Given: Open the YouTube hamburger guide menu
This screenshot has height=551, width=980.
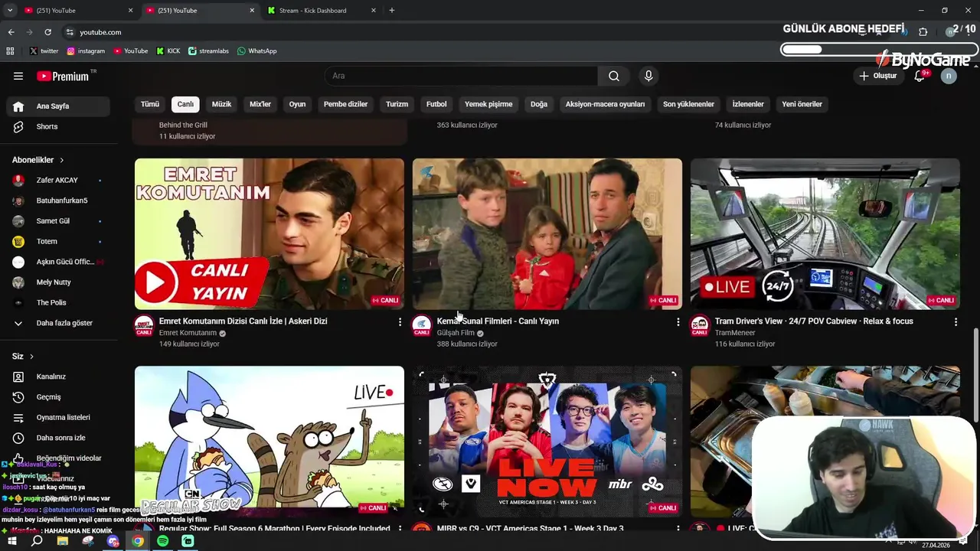Looking at the screenshot, I should (x=18, y=76).
